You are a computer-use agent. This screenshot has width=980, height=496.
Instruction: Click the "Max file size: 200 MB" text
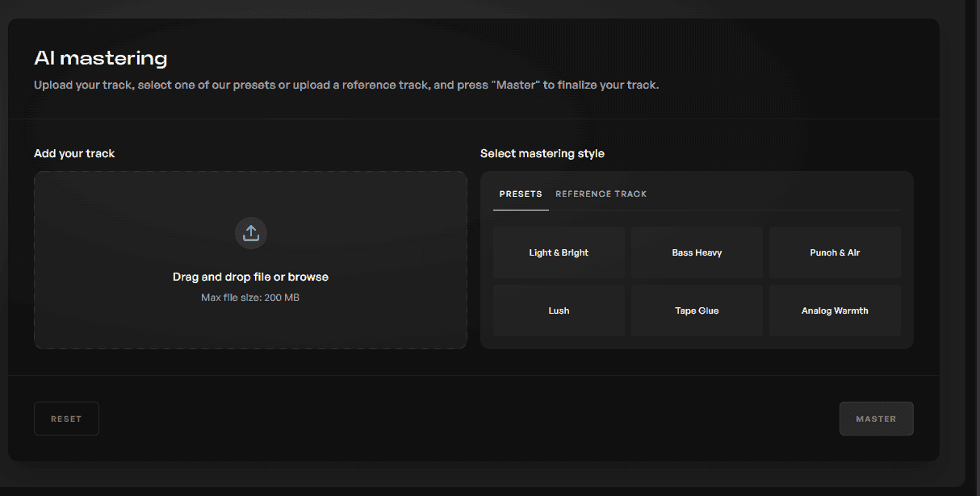[250, 298]
